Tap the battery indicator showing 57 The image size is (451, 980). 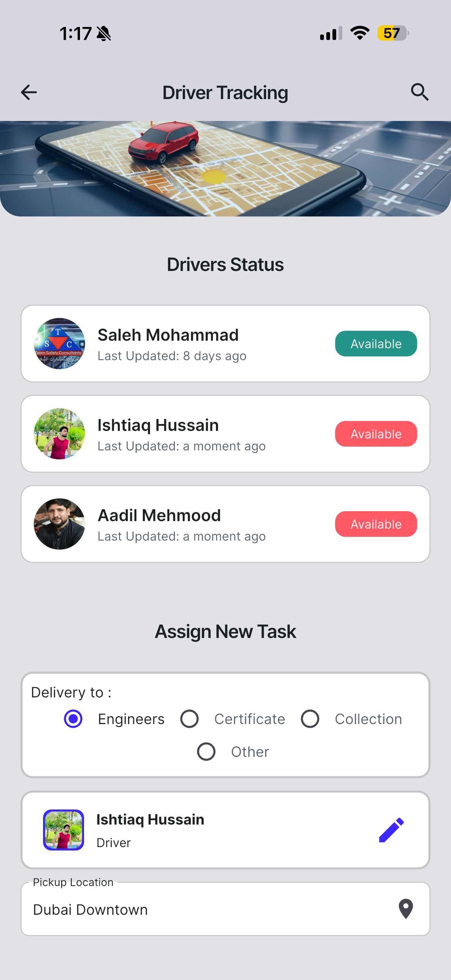[393, 33]
